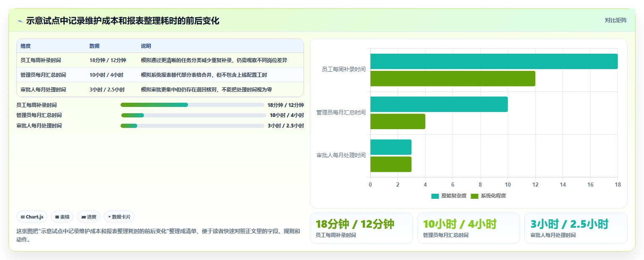Click the 原始复杂度 legend text
Viewport: 644px width, 260px height.
click(454, 196)
